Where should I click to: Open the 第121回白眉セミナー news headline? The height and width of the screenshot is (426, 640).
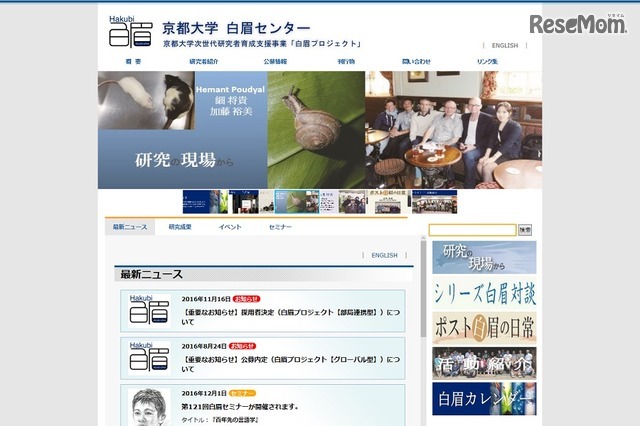[x=240, y=406]
